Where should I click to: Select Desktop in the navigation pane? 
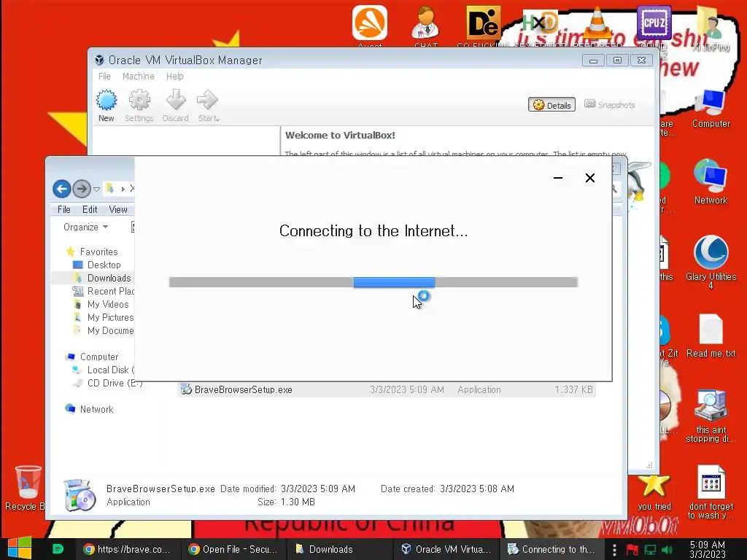tap(104, 265)
